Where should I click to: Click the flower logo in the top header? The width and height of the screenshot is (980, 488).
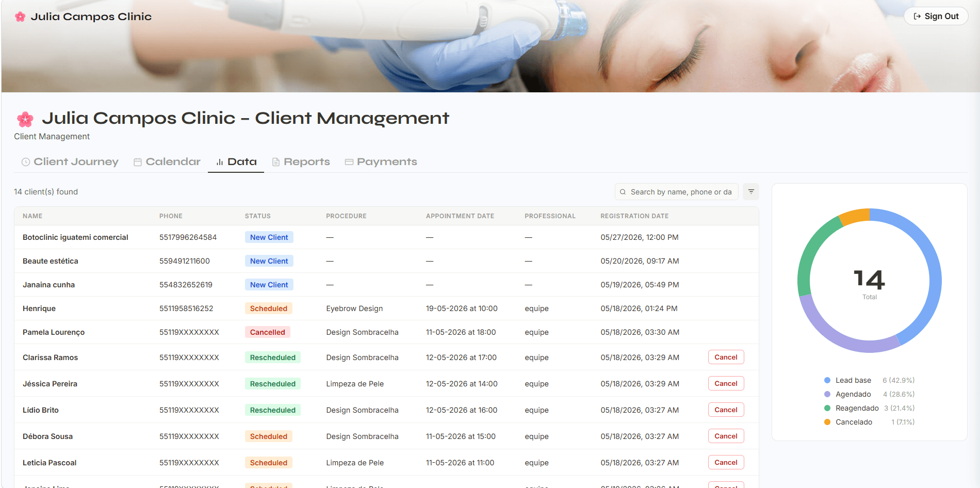point(20,17)
